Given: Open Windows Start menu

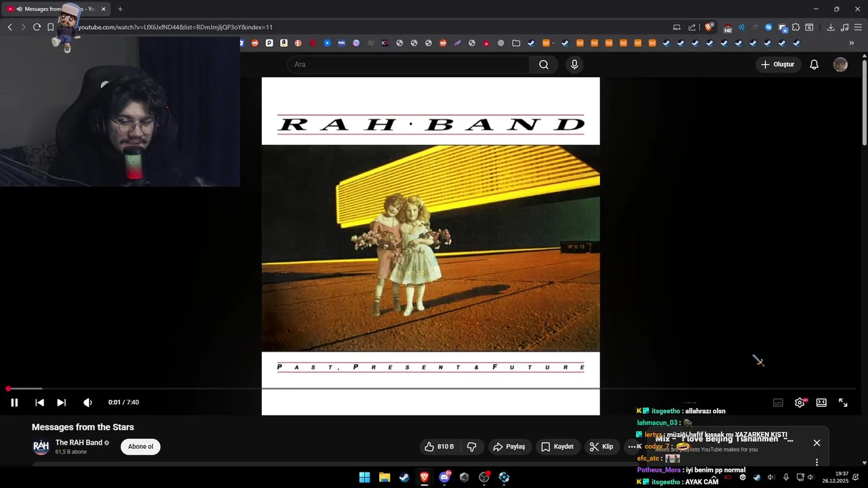Looking at the screenshot, I should (364, 477).
